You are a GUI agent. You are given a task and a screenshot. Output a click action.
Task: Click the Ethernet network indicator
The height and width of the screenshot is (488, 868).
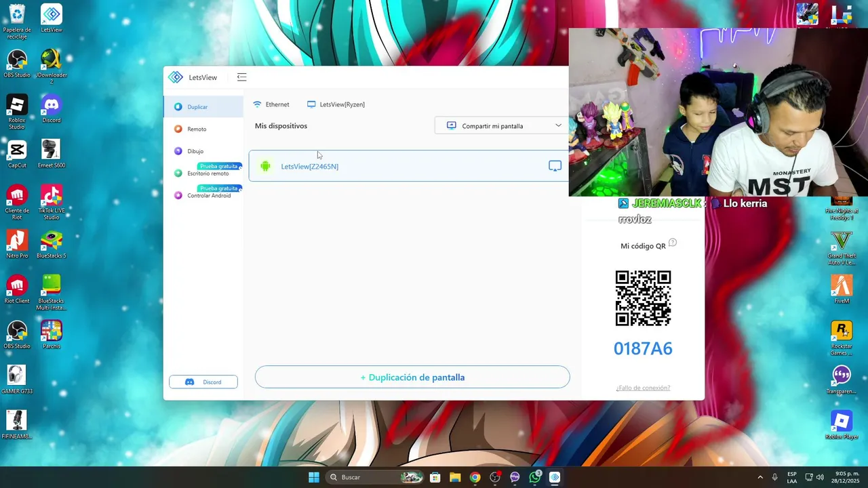click(x=271, y=104)
